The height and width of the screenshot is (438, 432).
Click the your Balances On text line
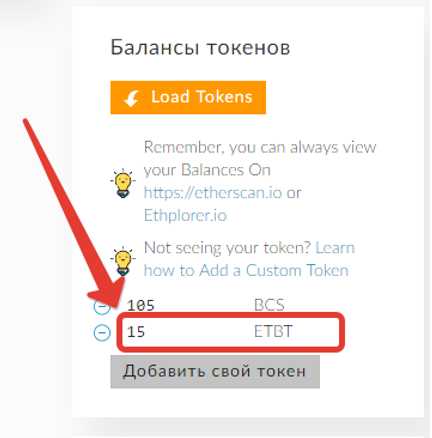pyautogui.click(x=207, y=170)
